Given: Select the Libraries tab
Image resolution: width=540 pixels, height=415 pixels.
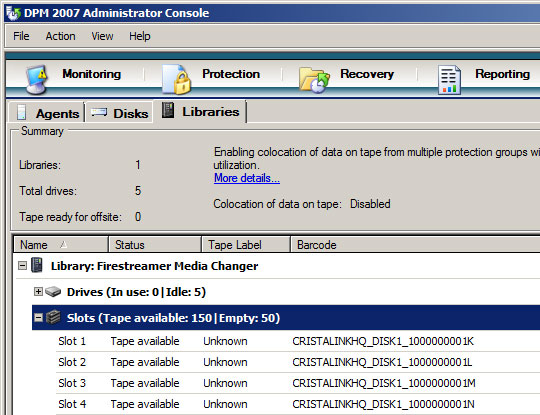Looking at the screenshot, I should 200,111.
